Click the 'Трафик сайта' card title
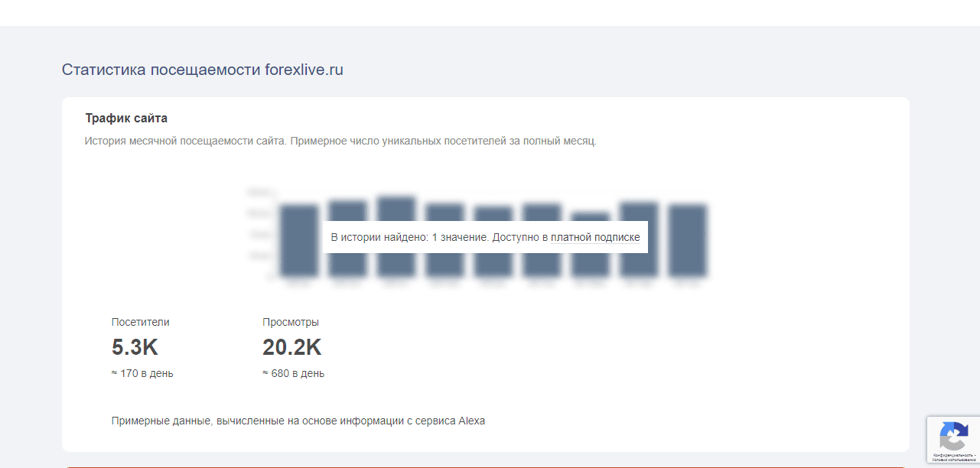This screenshot has width=980, height=468. (126, 119)
